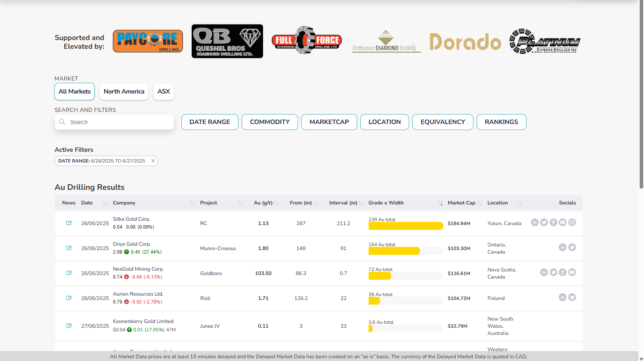
Task: Open news icon for Sitka Gold Corp.
Action: click(x=69, y=223)
